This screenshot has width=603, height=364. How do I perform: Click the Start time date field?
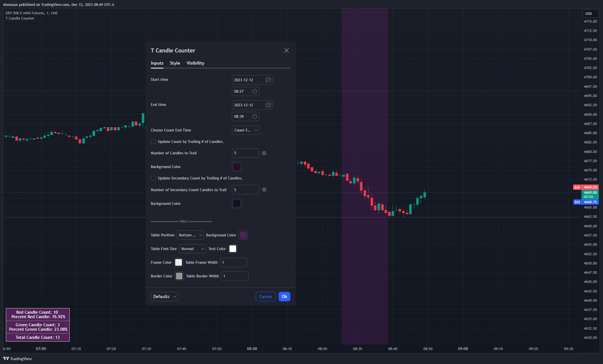[252, 80]
